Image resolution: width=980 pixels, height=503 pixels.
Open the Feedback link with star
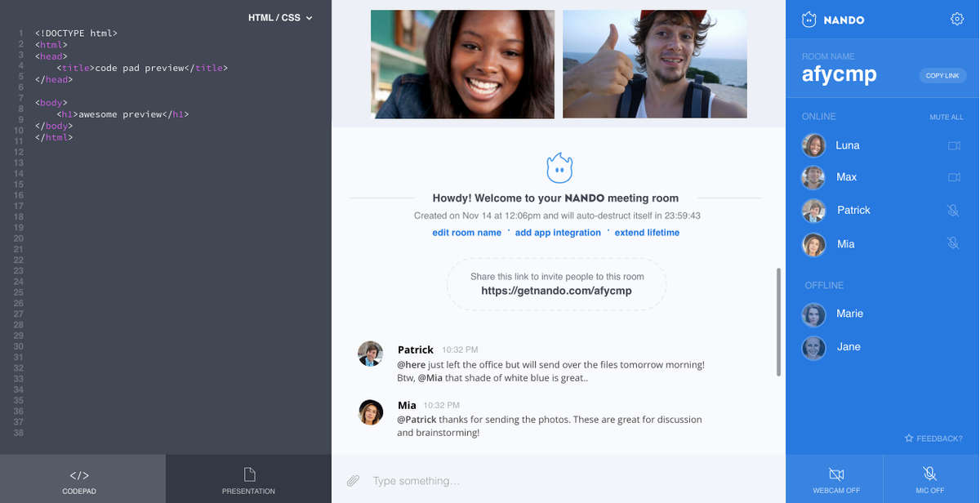point(933,438)
